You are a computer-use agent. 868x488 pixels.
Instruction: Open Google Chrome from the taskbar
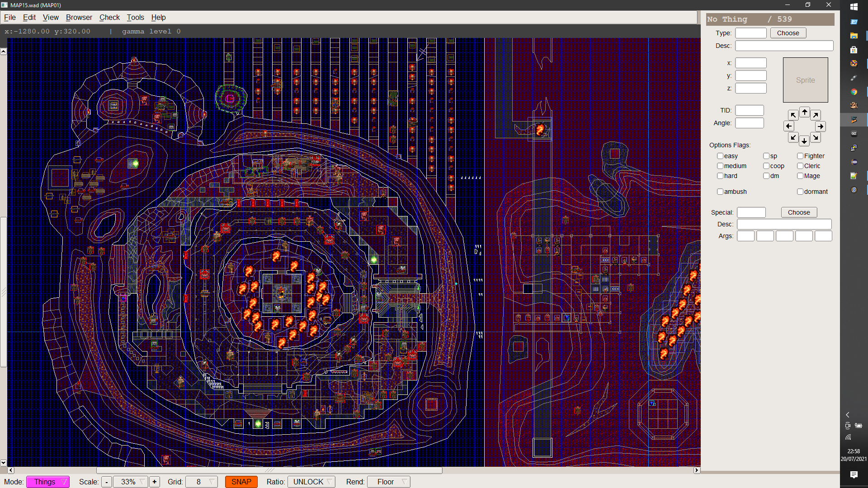[x=854, y=92]
